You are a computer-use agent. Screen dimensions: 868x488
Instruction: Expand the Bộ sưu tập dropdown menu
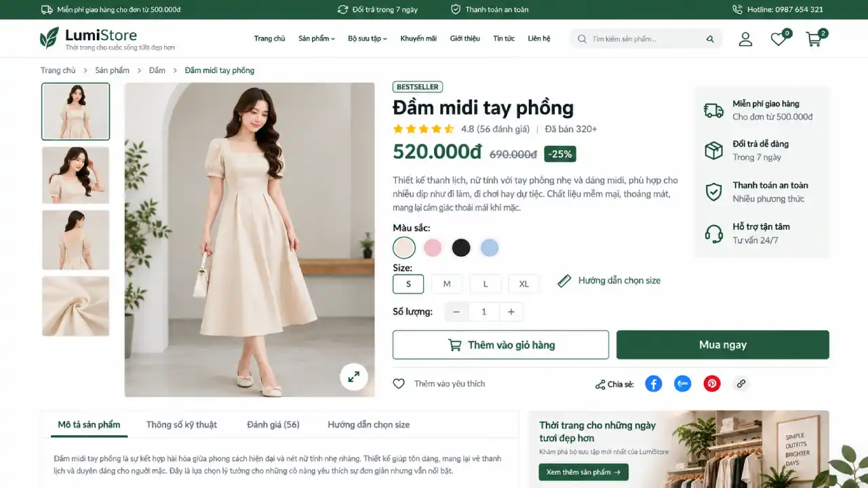click(368, 39)
